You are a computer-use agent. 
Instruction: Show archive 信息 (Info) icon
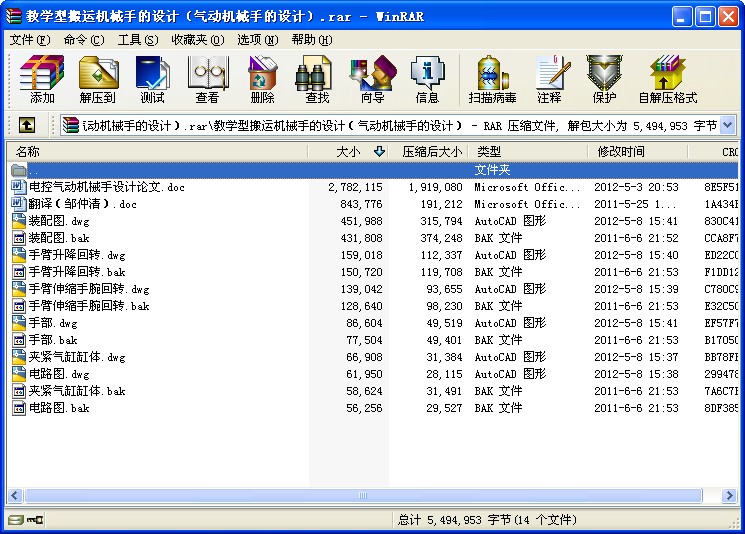pyautogui.click(x=427, y=79)
